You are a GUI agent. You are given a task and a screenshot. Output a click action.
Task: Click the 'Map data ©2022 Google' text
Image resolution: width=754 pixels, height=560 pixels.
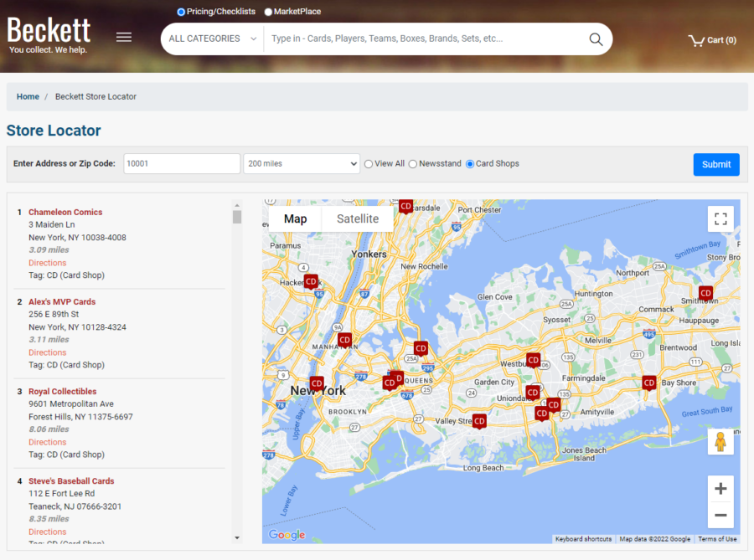coord(655,539)
